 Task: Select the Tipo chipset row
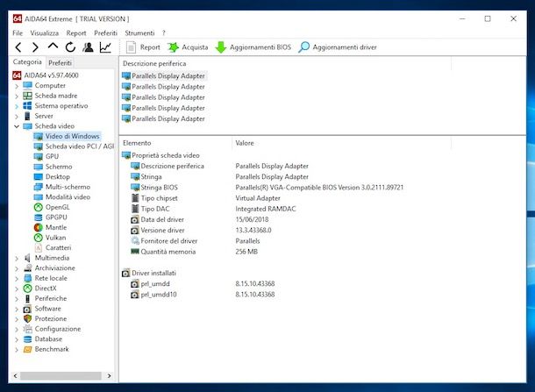(205, 198)
